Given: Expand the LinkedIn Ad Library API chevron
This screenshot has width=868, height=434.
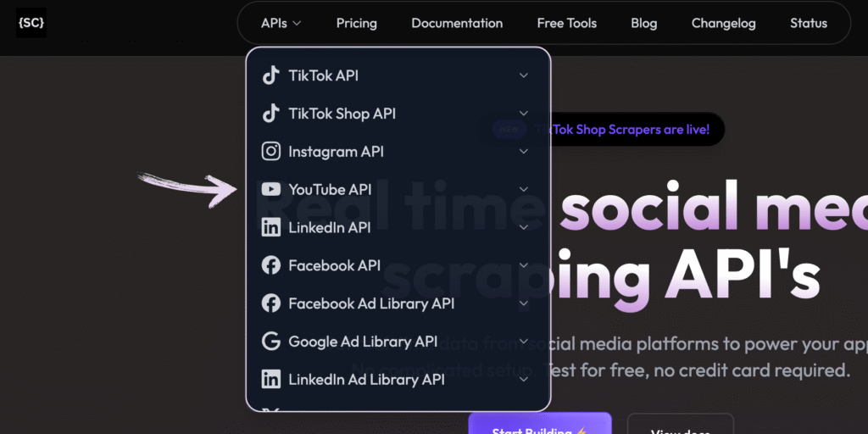Looking at the screenshot, I should (523, 380).
